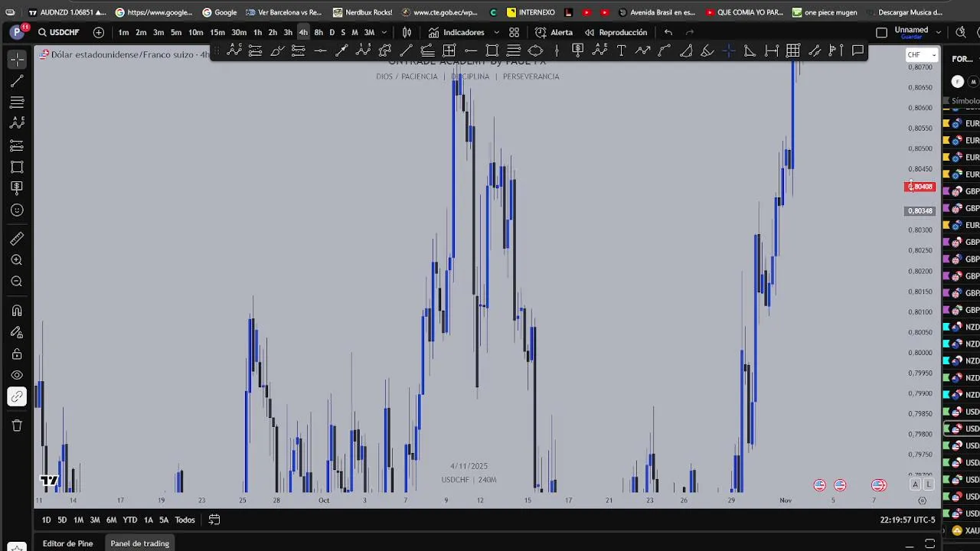The width and height of the screenshot is (980, 551).
Task: Click the quick search magnifier icon
Action: [x=961, y=32]
